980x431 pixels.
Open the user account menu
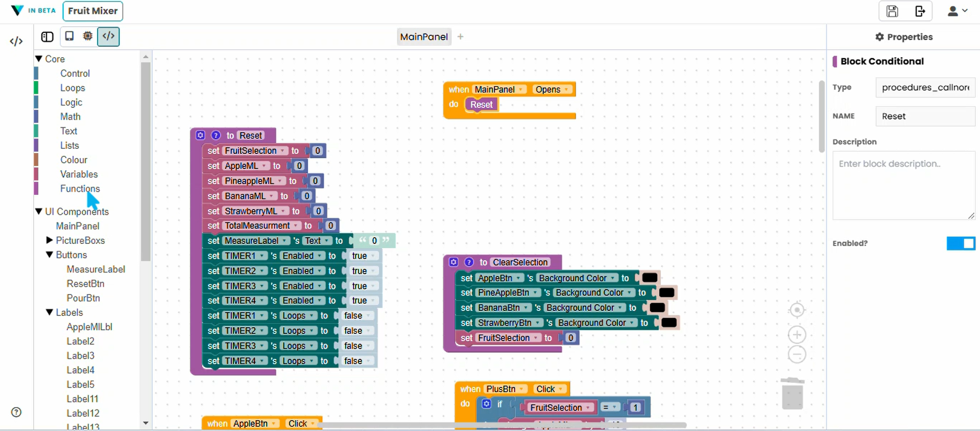[958, 11]
